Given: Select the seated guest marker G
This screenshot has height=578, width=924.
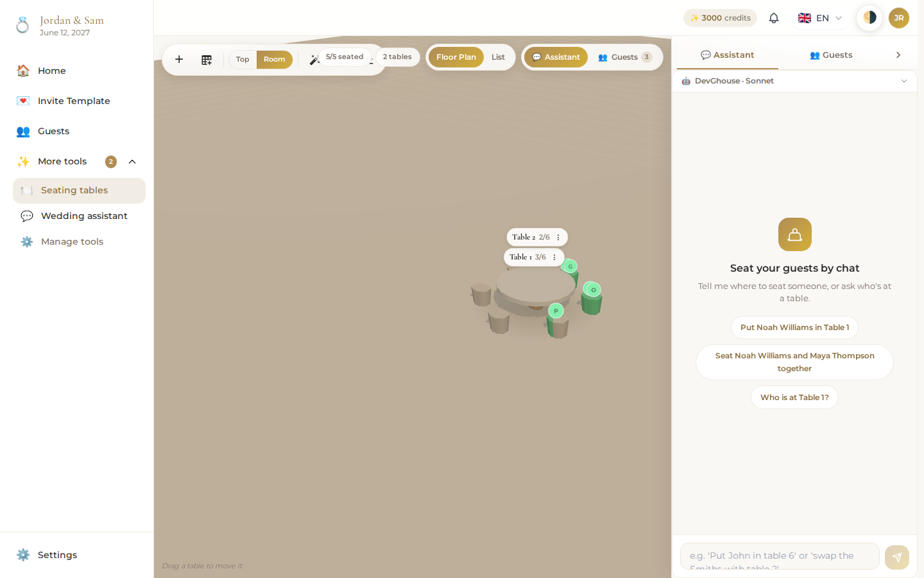Looking at the screenshot, I should [570, 266].
